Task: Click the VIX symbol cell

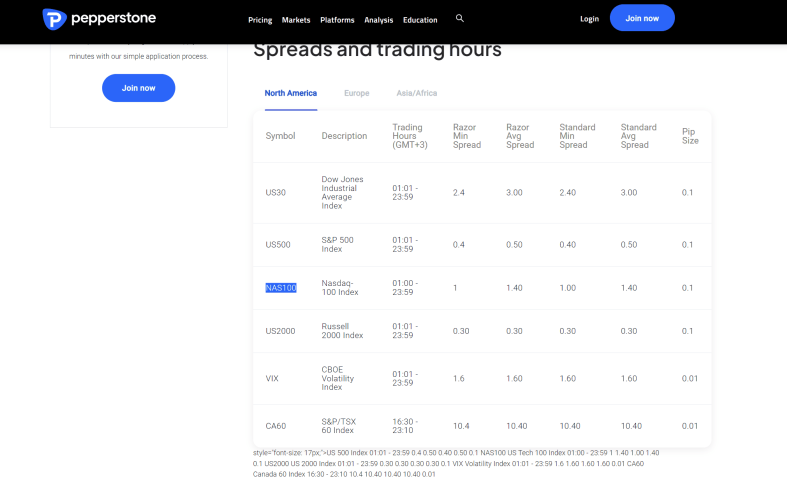Action: coord(272,379)
